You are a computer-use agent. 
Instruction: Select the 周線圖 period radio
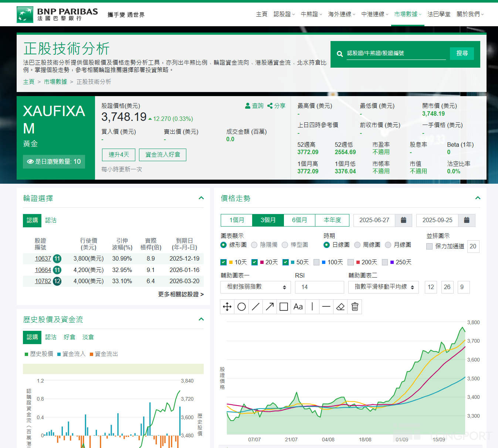point(357,245)
